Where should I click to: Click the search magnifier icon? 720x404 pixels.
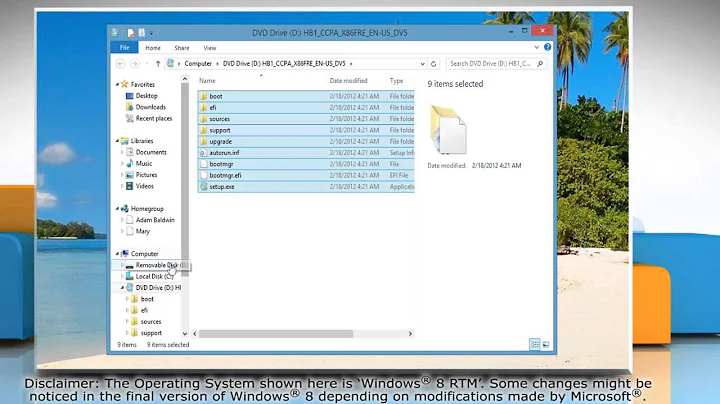pyautogui.click(x=540, y=64)
